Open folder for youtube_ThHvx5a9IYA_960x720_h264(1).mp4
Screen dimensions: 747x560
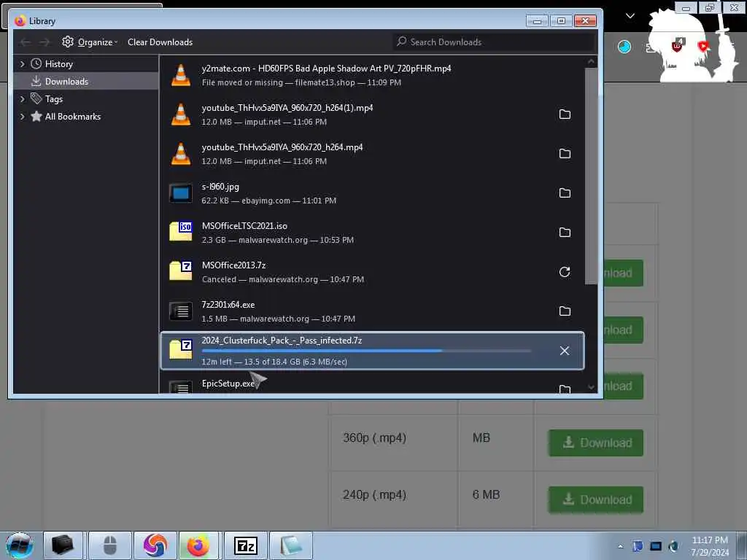(x=565, y=114)
